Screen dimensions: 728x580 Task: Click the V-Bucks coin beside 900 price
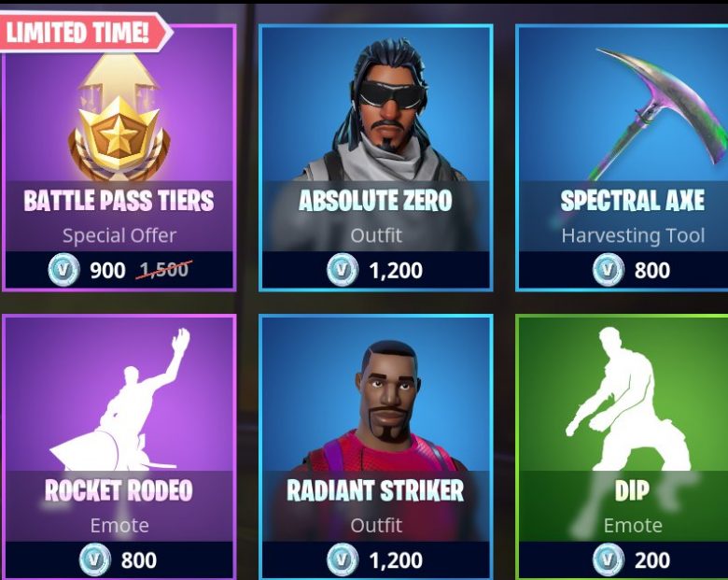point(64,270)
